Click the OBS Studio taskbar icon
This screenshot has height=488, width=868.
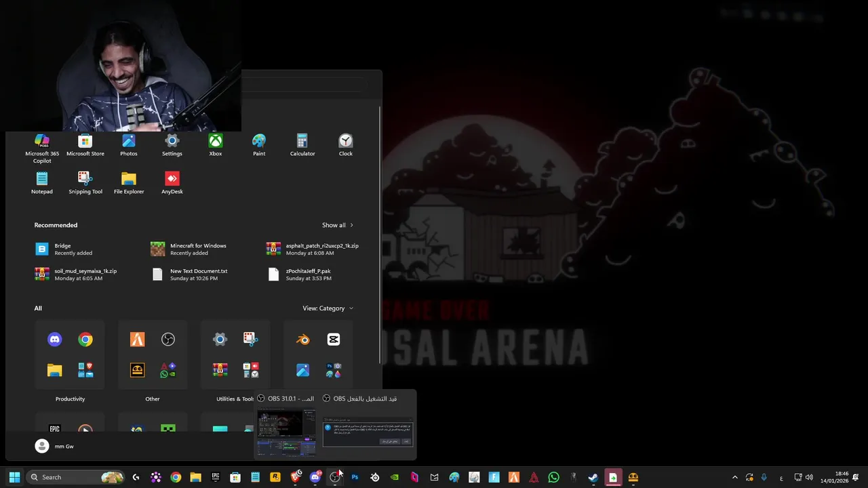(335, 477)
